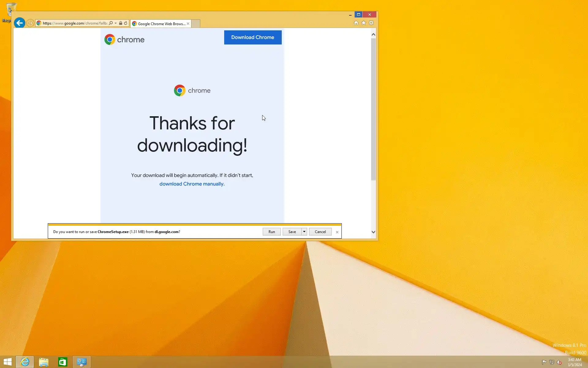Click the refresh page icon
588x368 pixels.
tap(126, 23)
